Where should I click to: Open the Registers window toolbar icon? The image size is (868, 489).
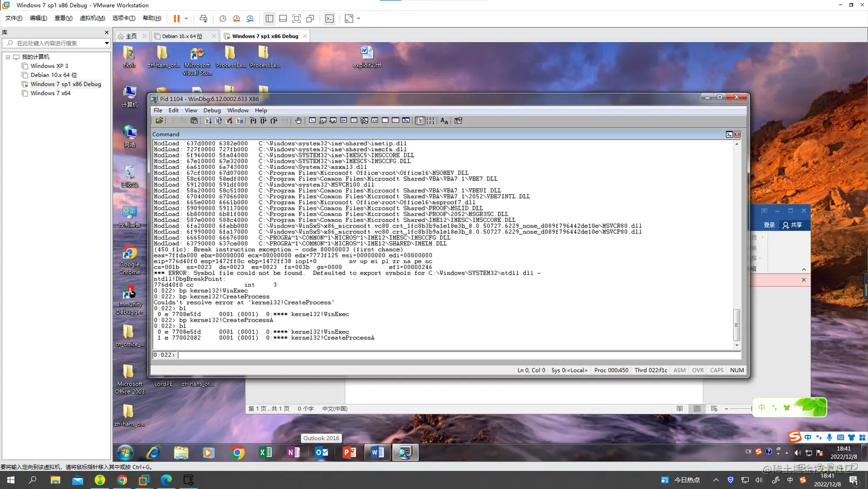point(343,121)
